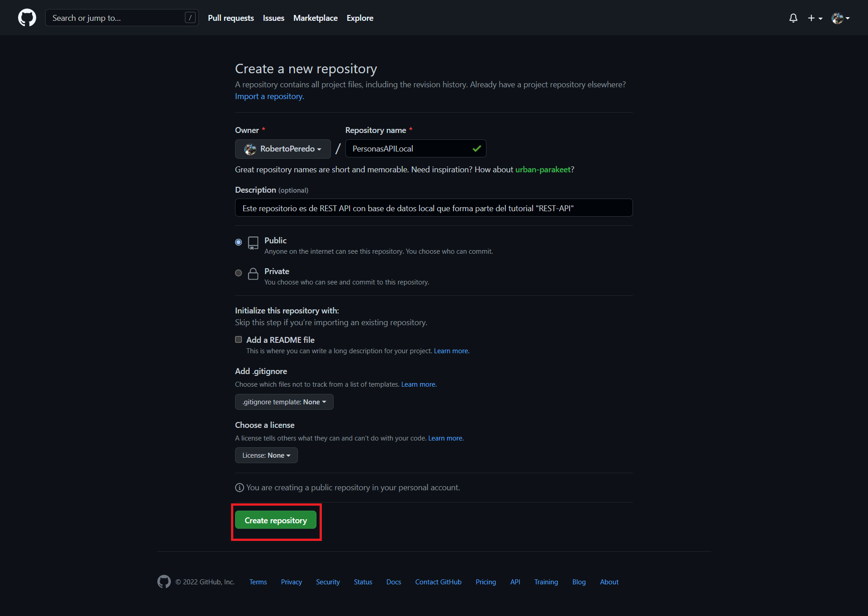The height and width of the screenshot is (616, 868).
Task: Click the slash shortcut icon in search
Action: [x=190, y=18]
